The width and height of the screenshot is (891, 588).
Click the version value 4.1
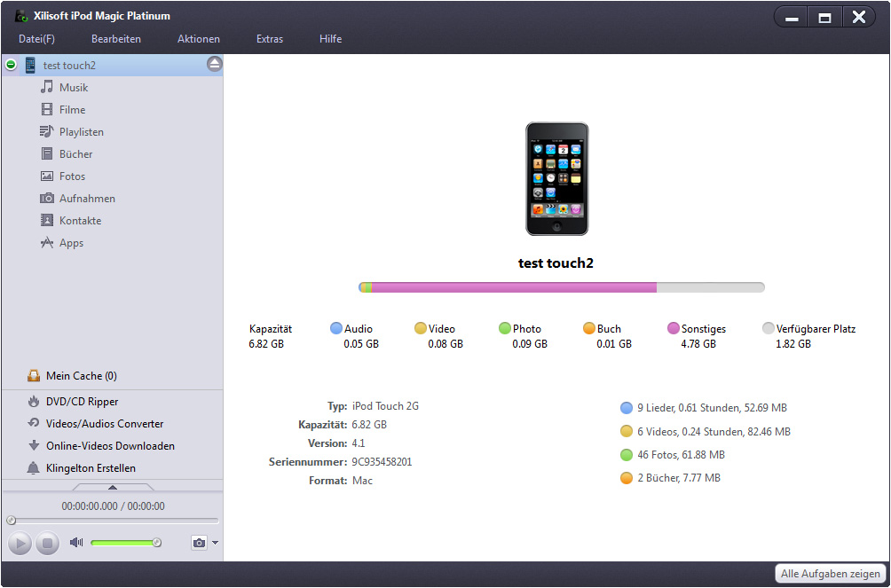(359, 443)
